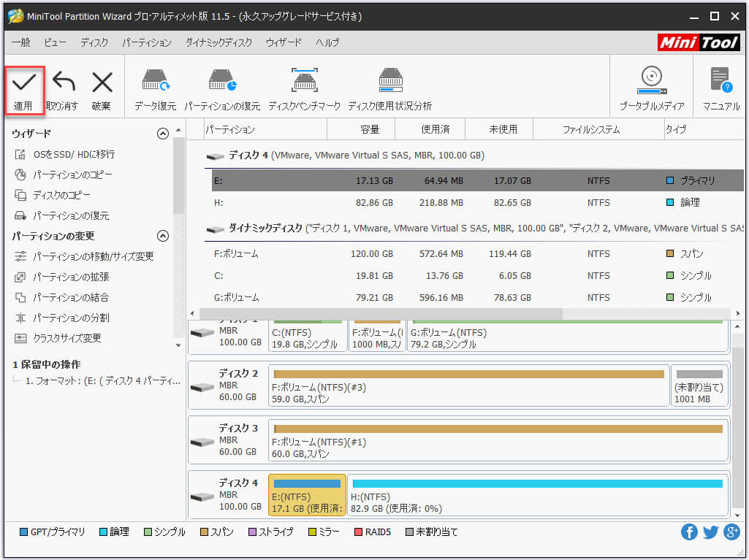Discard all changes using the 破棄 icon
This screenshot has width=749, height=560.
(102, 88)
